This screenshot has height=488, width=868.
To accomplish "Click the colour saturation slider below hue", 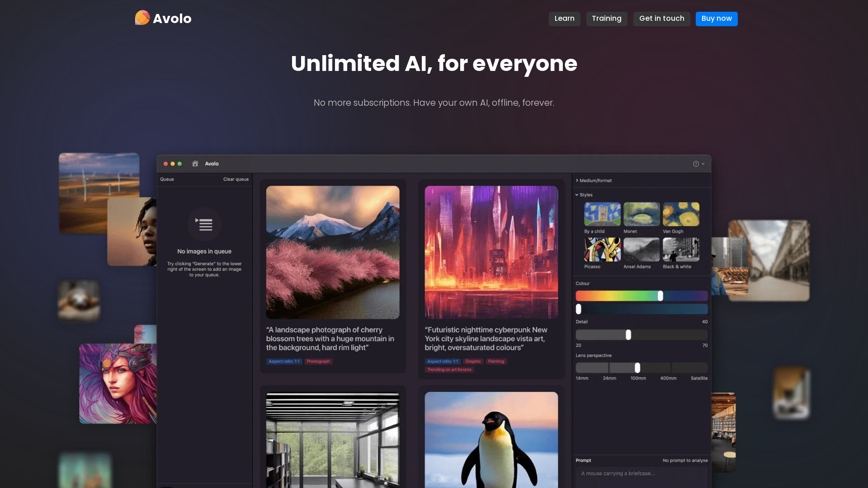I will point(642,309).
